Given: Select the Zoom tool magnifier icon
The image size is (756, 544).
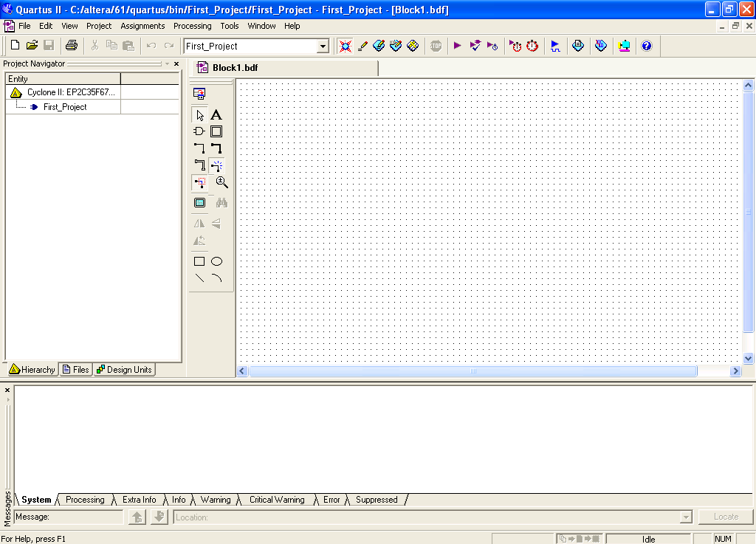Looking at the screenshot, I should pyautogui.click(x=221, y=182).
